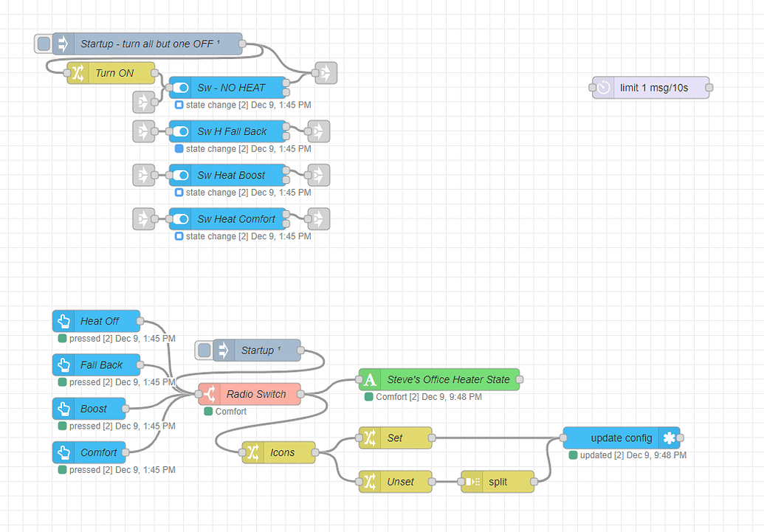Select the 'Sw Heat Comfort' node label
Image resolution: width=764 pixels, height=532 pixels.
(236, 219)
